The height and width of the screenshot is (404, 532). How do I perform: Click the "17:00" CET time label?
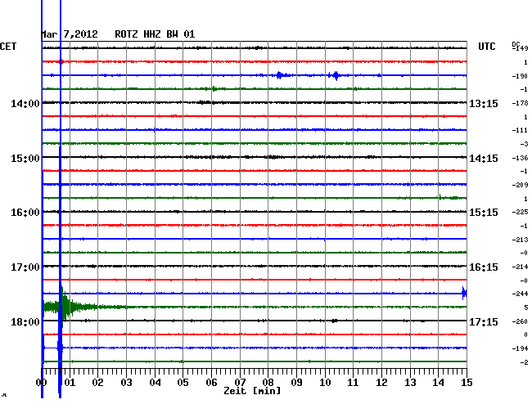pyautogui.click(x=25, y=267)
